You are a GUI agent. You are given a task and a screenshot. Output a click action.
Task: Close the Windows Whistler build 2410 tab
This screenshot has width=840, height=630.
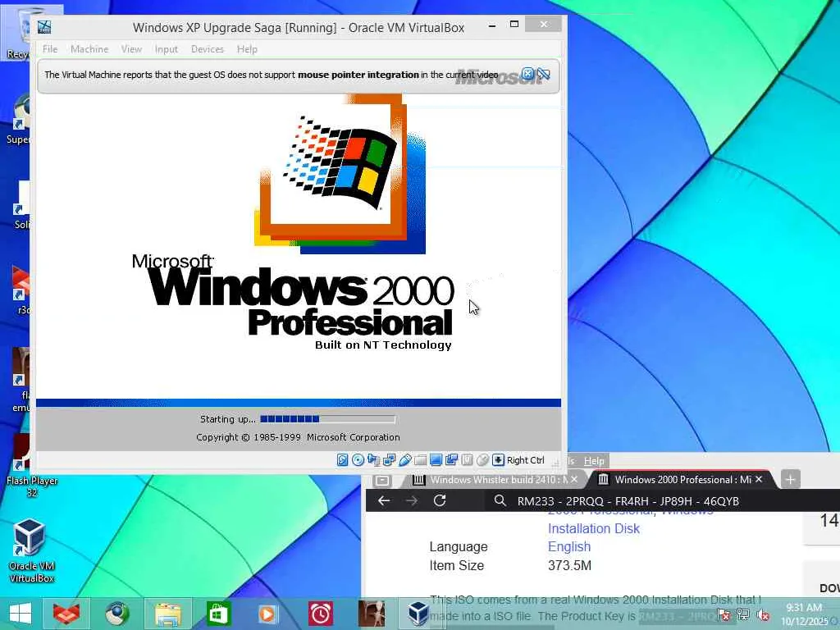[x=574, y=479]
